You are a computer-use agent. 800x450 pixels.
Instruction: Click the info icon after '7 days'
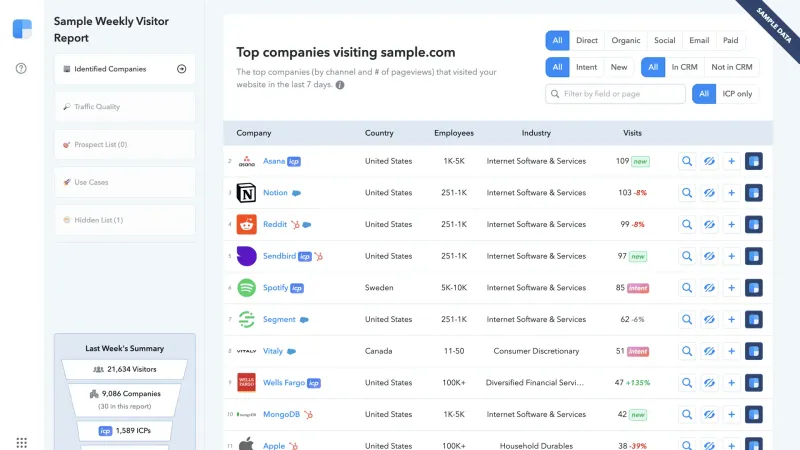pyautogui.click(x=340, y=85)
